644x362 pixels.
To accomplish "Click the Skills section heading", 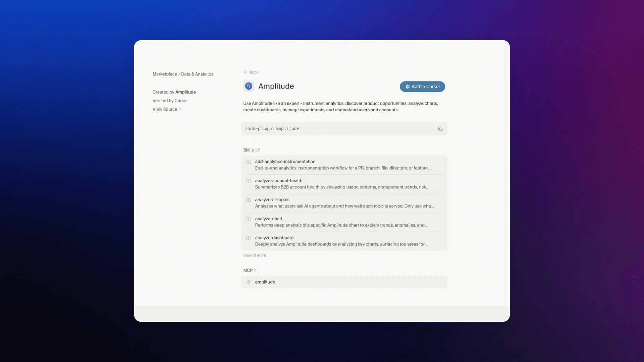I will (248, 150).
